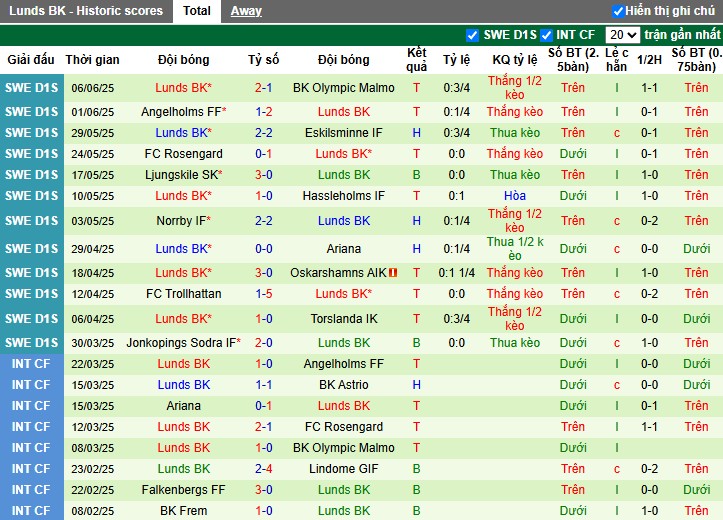The image size is (723, 520).
Task: Click the 3-0 score against Ljungskile SK
Action: coord(264,175)
